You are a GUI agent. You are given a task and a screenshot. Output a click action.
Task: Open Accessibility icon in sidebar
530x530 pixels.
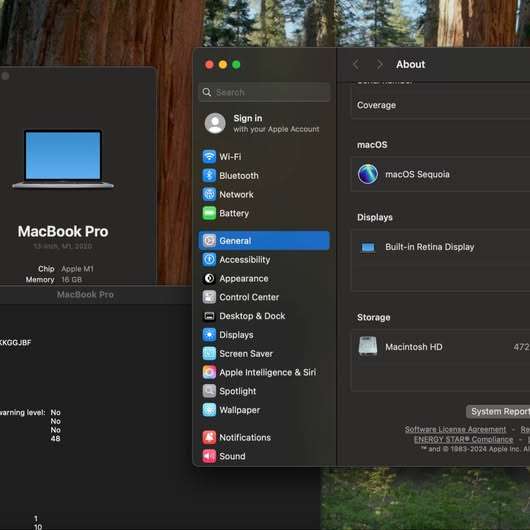[x=209, y=260]
